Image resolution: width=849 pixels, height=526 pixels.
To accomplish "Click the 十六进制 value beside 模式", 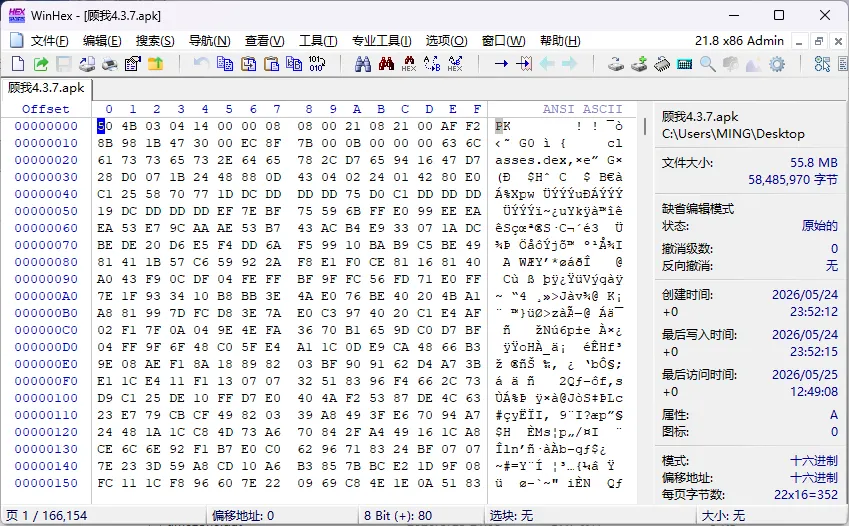I will (x=814, y=461).
